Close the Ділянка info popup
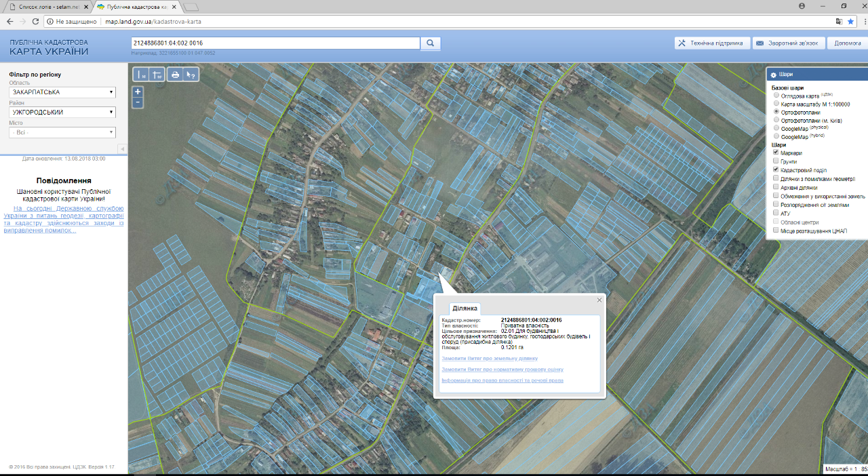 (599, 300)
